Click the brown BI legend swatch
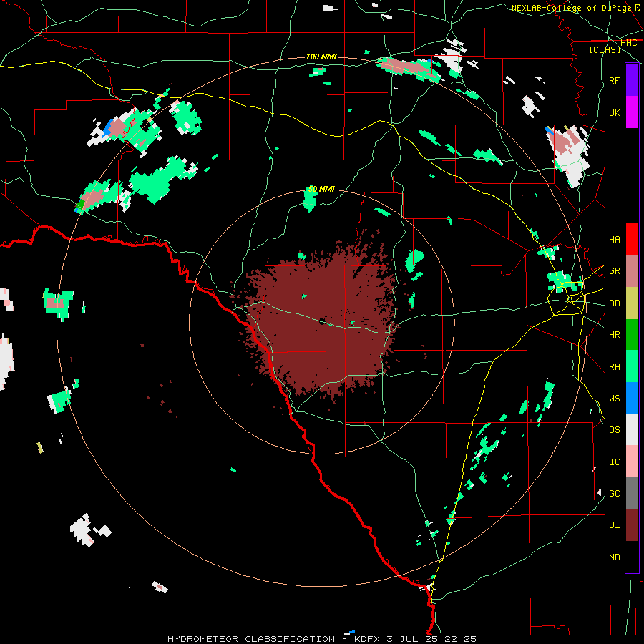Image resolution: width=644 pixels, height=644 pixels. pyautogui.click(x=632, y=525)
